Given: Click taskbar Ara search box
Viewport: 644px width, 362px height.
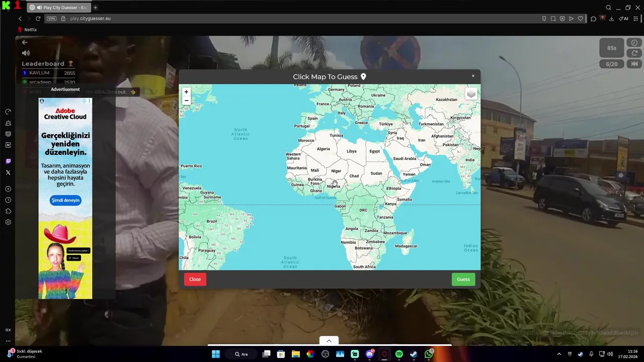Looking at the screenshot, I should click(242, 354).
